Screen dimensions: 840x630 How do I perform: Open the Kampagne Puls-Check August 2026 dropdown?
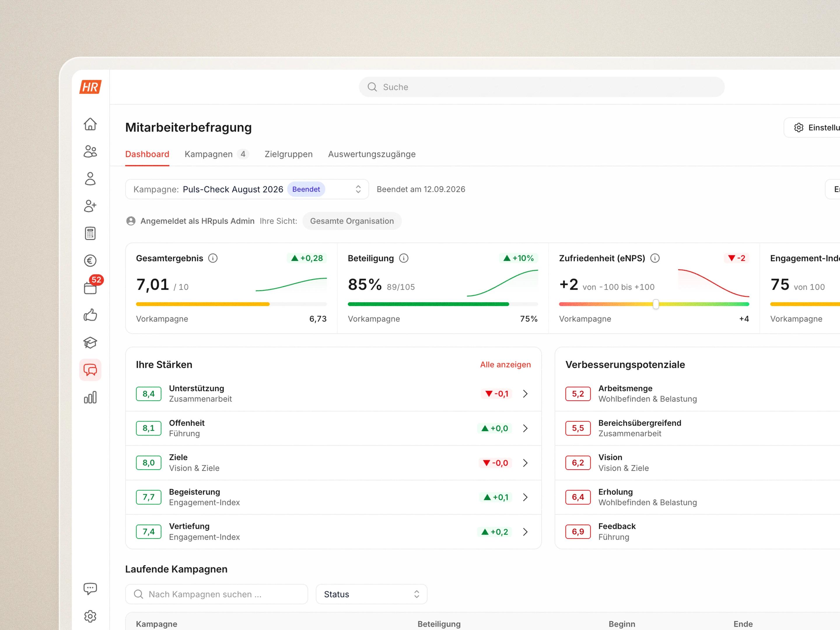pos(247,189)
